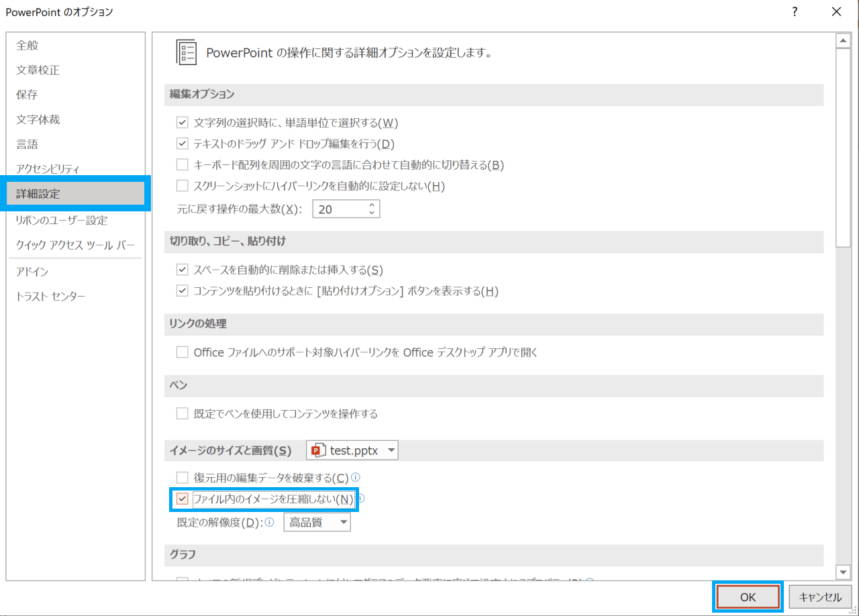Image resolution: width=859 pixels, height=616 pixels.
Task: Open the test.pptx file dropdown
Action: 352,450
